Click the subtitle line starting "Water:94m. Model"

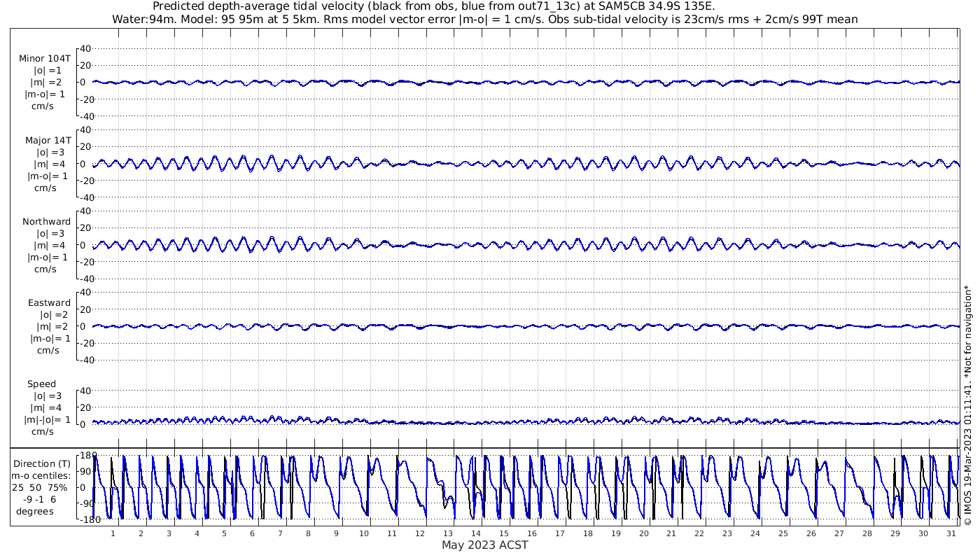click(484, 20)
